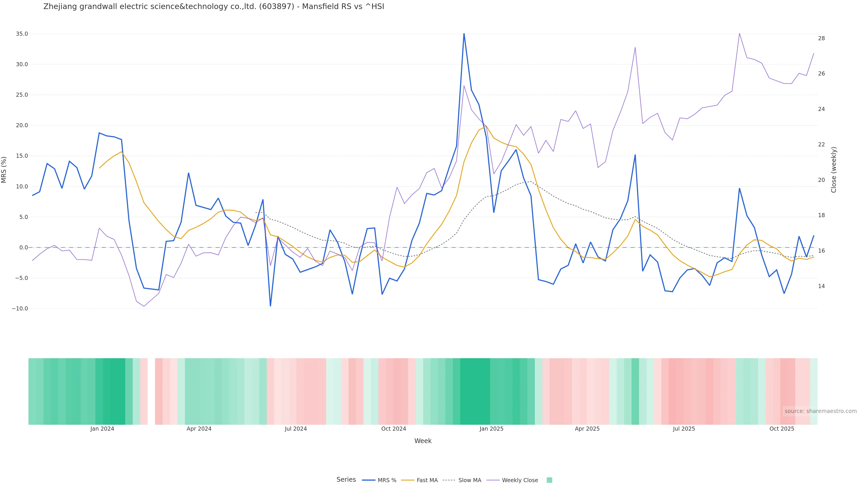Click the orange Fast MA legend line icon
The image size is (868, 488).
408,480
